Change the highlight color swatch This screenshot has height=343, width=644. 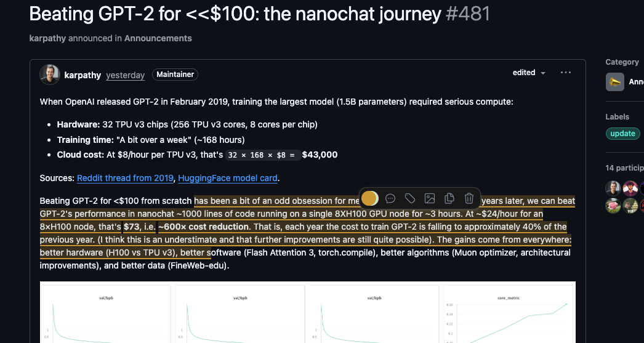click(369, 198)
